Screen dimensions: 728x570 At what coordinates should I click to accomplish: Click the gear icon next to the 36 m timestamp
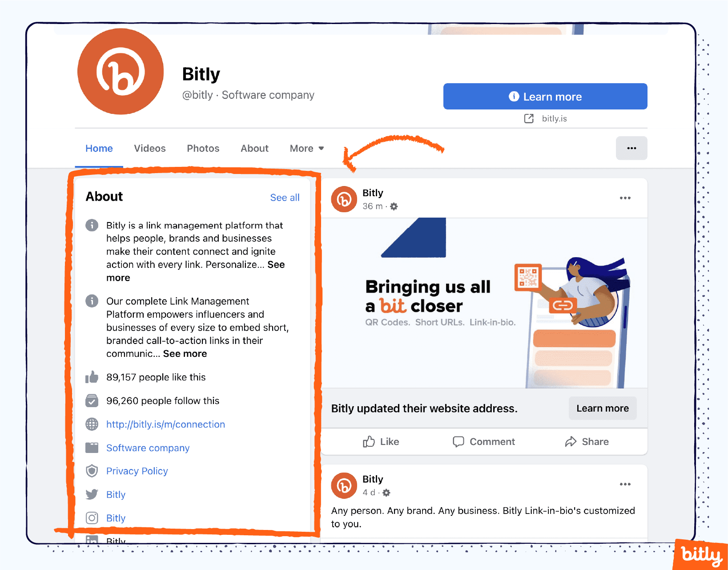(x=394, y=206)
